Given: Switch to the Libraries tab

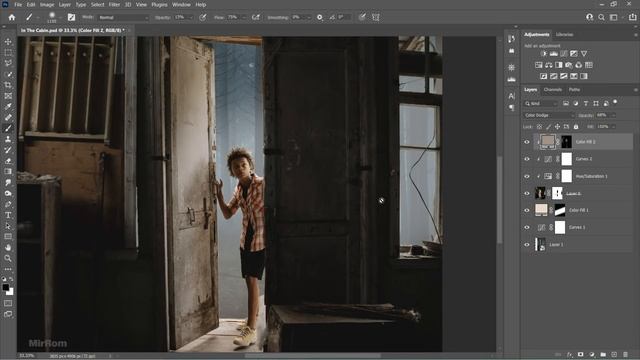Looking at the screenshot, I should click(x=564, y=35).
